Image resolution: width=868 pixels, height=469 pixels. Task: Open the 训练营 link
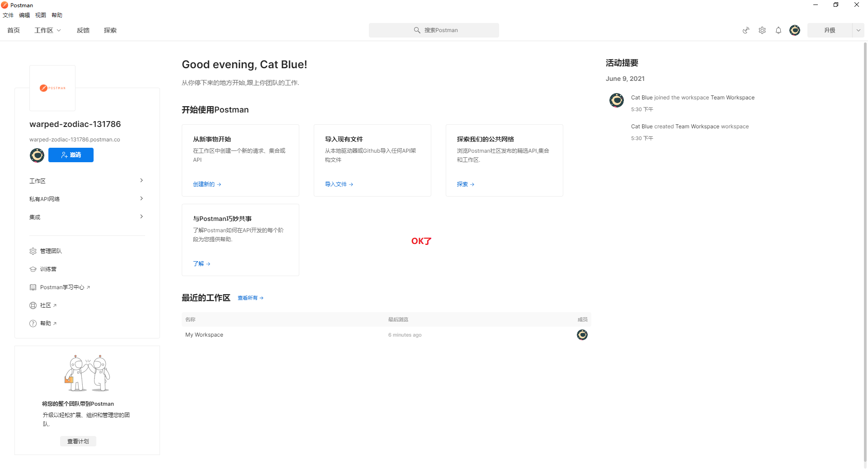(x=48, y=269)
